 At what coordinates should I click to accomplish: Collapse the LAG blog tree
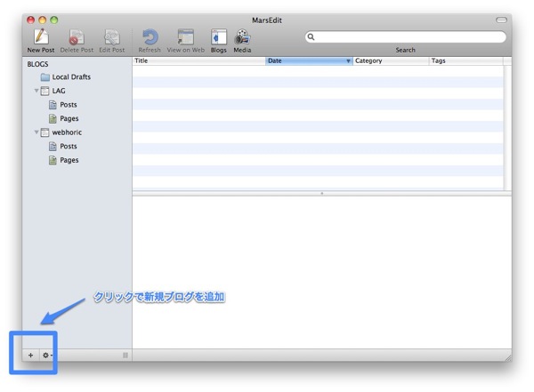coord(36,91)
